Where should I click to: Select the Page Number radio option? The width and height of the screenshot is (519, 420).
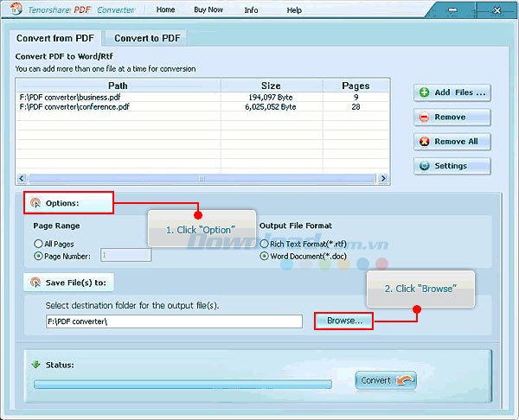tap(38, 256)
